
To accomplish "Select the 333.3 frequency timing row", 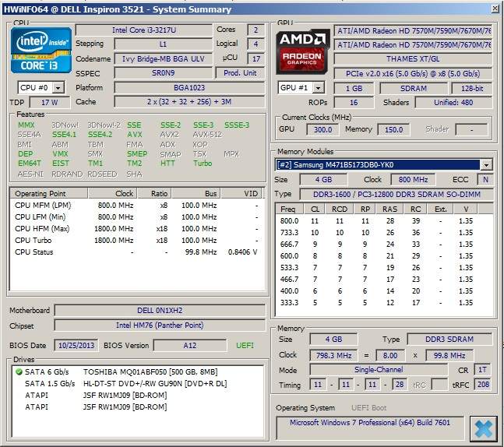I will click(x=384, y=303).
